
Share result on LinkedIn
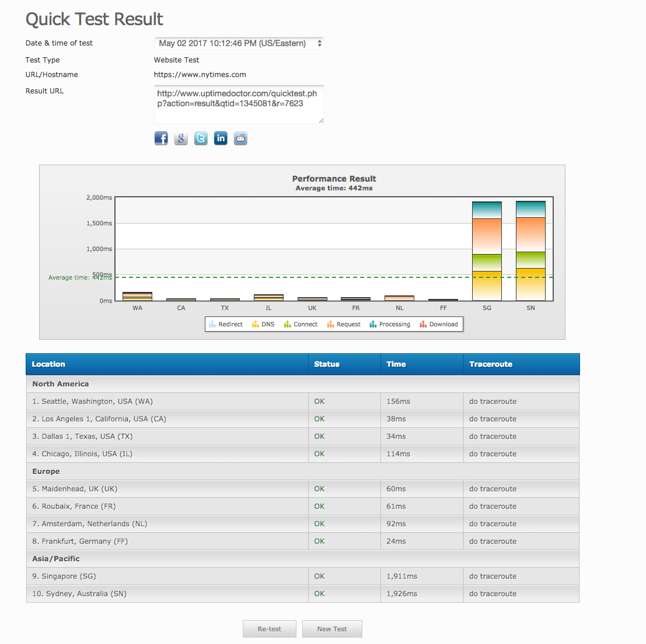[x=221, y=138]
